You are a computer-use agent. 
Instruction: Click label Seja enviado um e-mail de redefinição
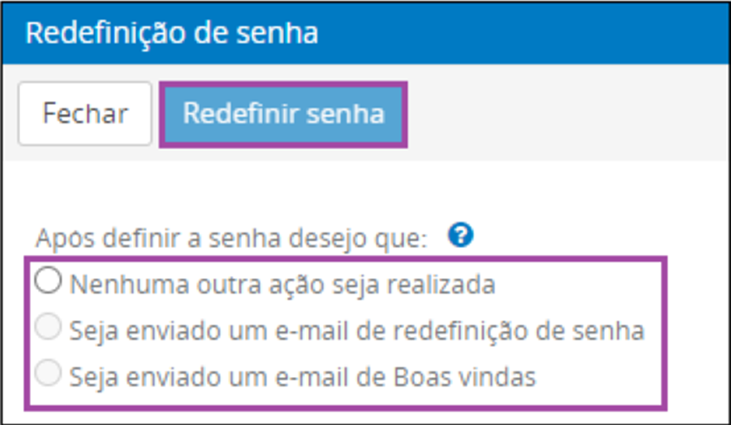(x=357, y=331)
